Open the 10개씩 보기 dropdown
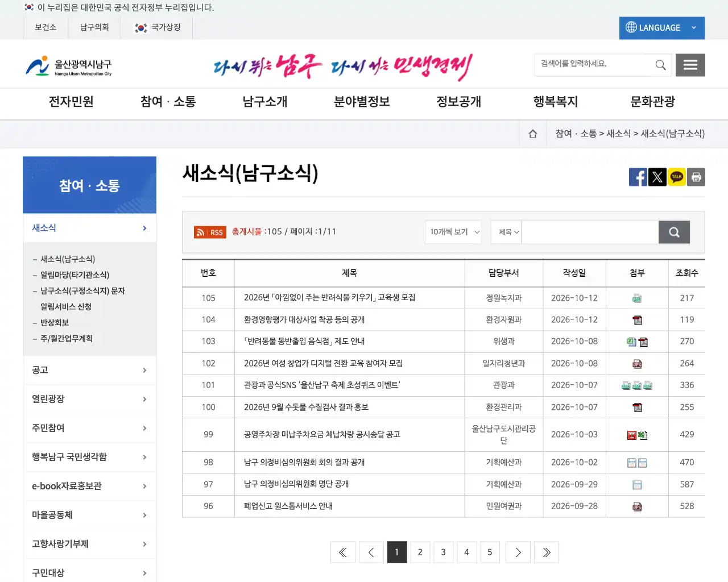This screenshot has width=728, height=582. [453, 232]
